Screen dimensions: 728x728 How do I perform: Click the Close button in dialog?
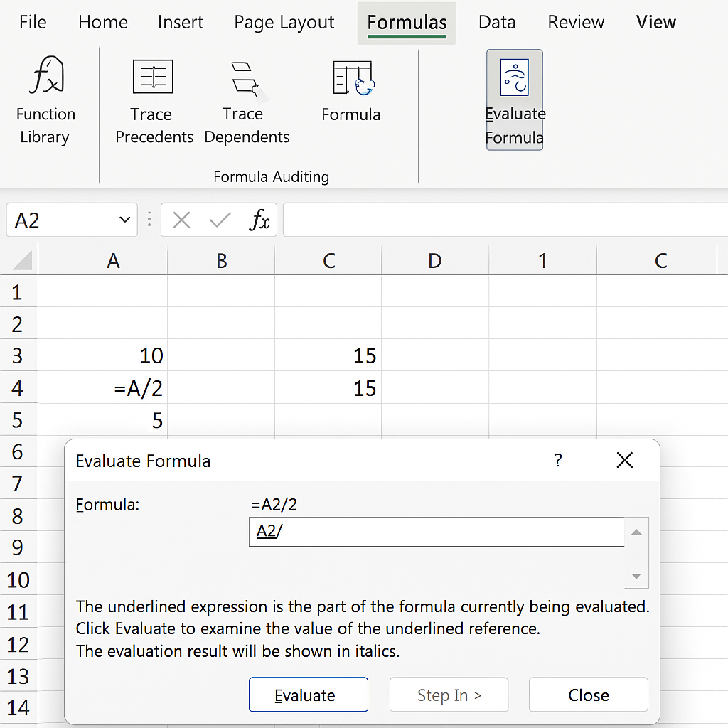tap(588, 695)
